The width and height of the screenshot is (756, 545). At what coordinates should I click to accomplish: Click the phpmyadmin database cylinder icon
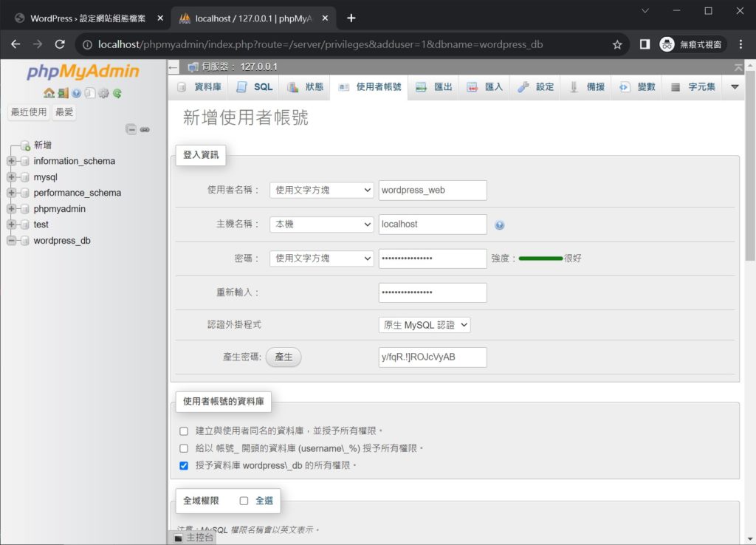[x=25, y=209]
